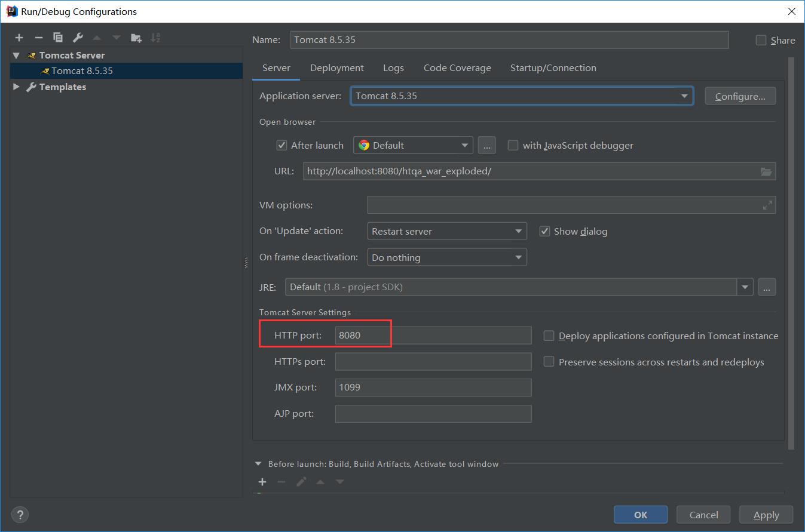Switch to the Startup/Connection tab
This screenshot has width=805, height=532.
(x=553, y=68)
